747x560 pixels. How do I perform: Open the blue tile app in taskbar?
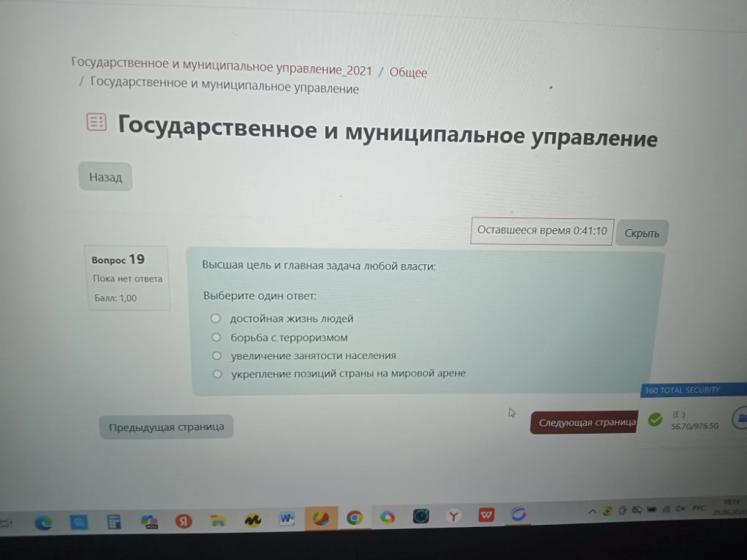click(x=79, y=523)
